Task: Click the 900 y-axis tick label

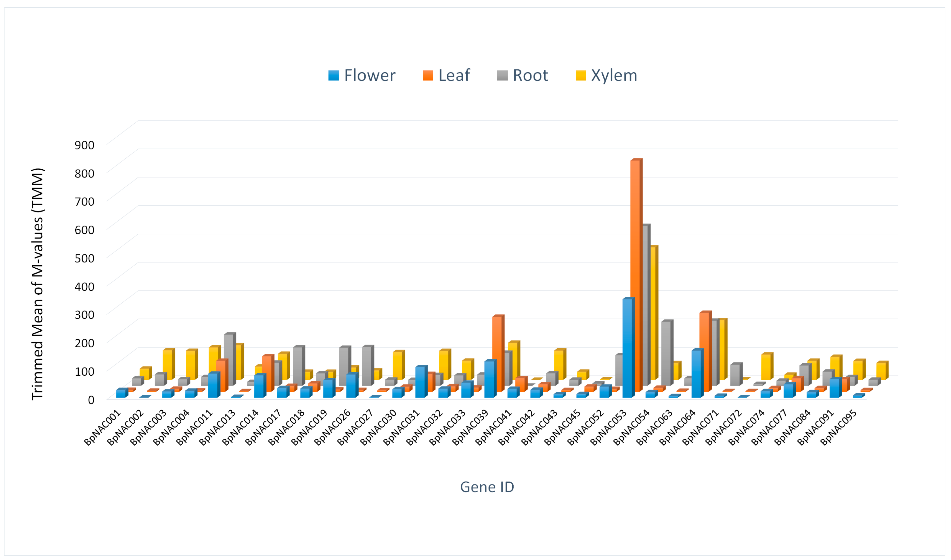Action: point(85,145)
